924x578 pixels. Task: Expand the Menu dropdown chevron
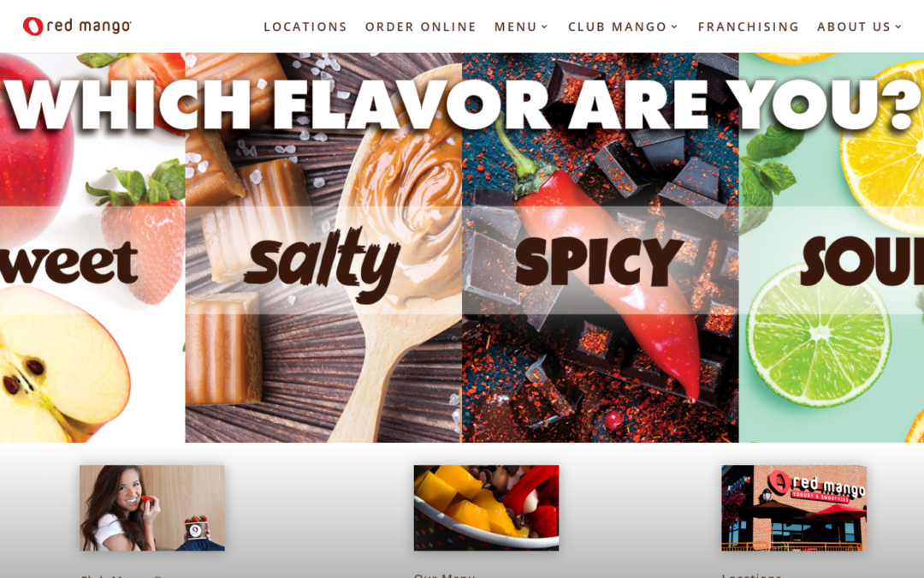click(x=544, y=27)
